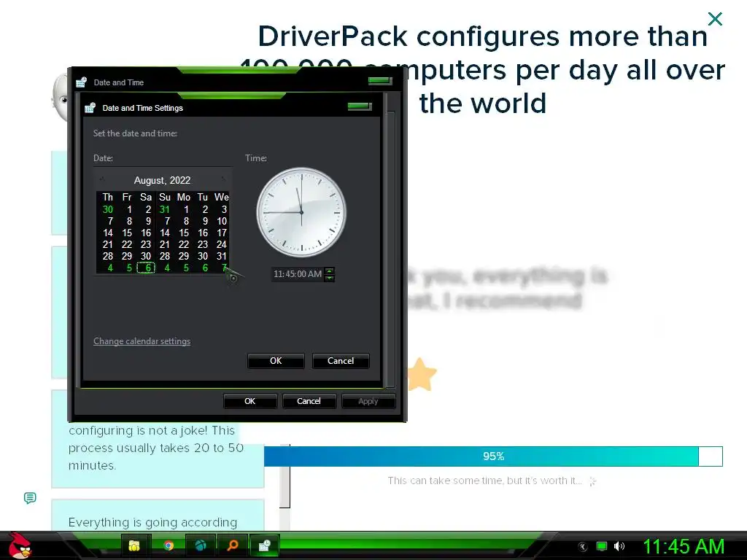747x560 pixels.
Task: Select white date 31 under We
Action: [222, 256]
